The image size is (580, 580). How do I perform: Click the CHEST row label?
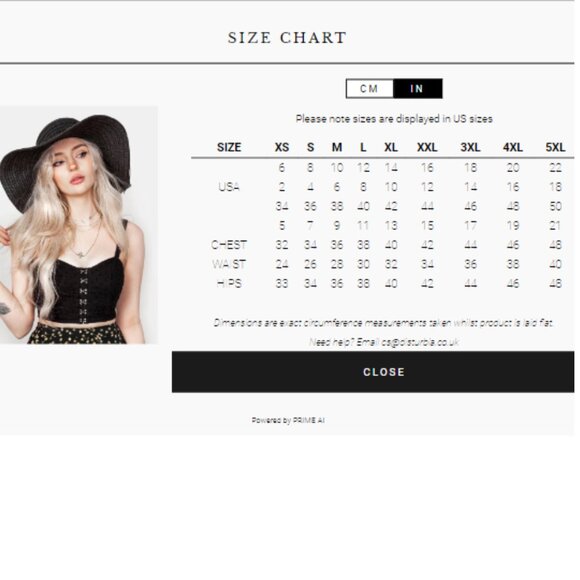229,245
